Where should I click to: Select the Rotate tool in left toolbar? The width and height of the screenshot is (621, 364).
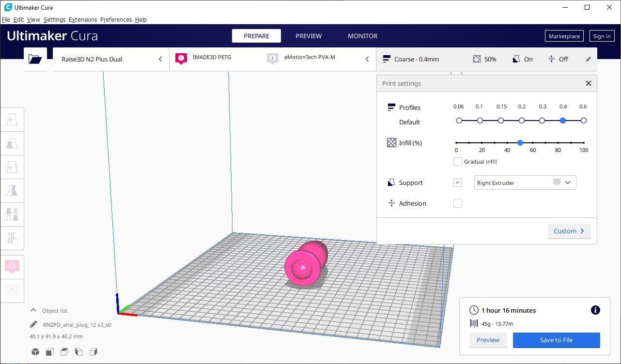point(12,167)
